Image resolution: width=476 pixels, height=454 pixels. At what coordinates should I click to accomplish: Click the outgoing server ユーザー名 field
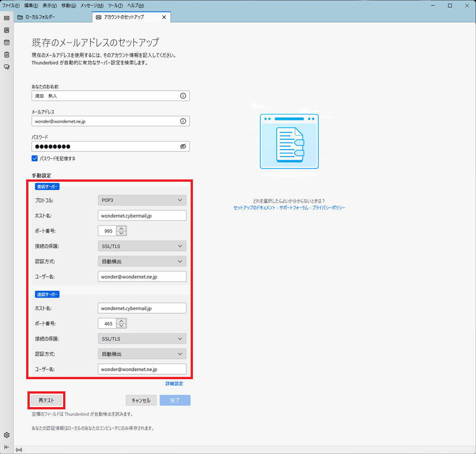pos(142,369)
